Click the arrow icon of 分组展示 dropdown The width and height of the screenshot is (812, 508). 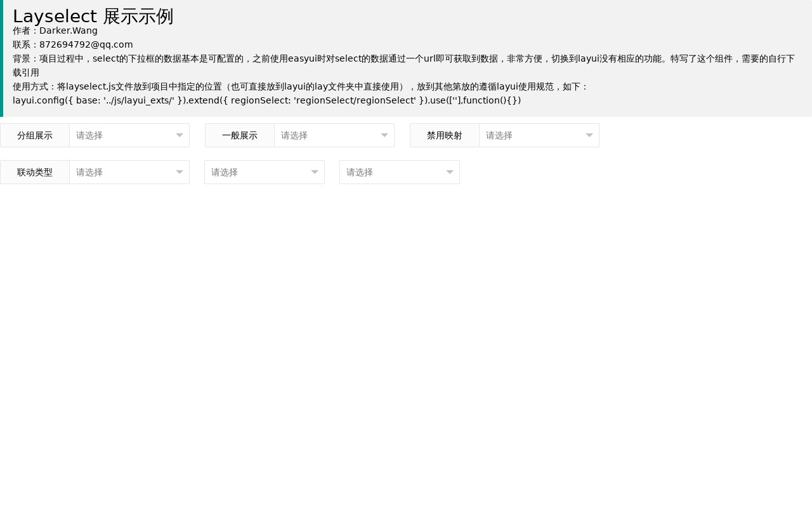180,135
